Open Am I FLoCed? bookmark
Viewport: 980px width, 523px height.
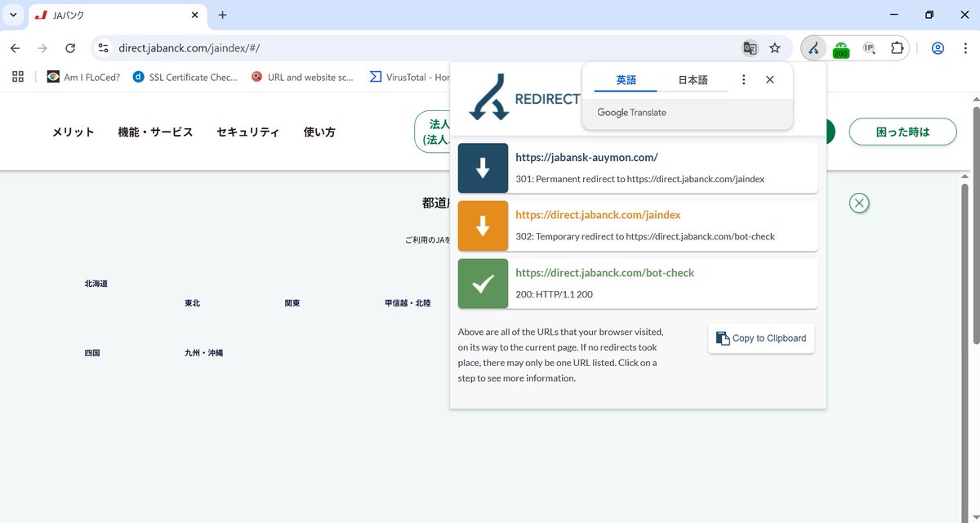[83, 77]
